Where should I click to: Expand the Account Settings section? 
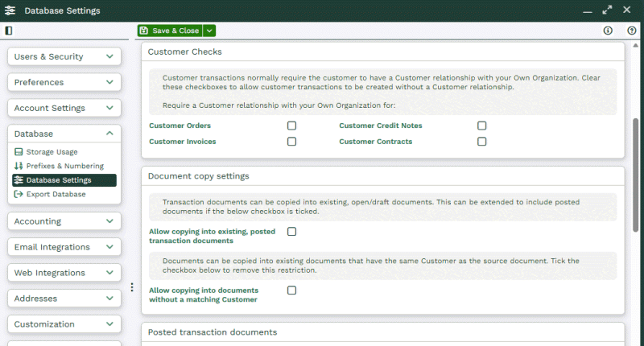click(x=64, y=108)
